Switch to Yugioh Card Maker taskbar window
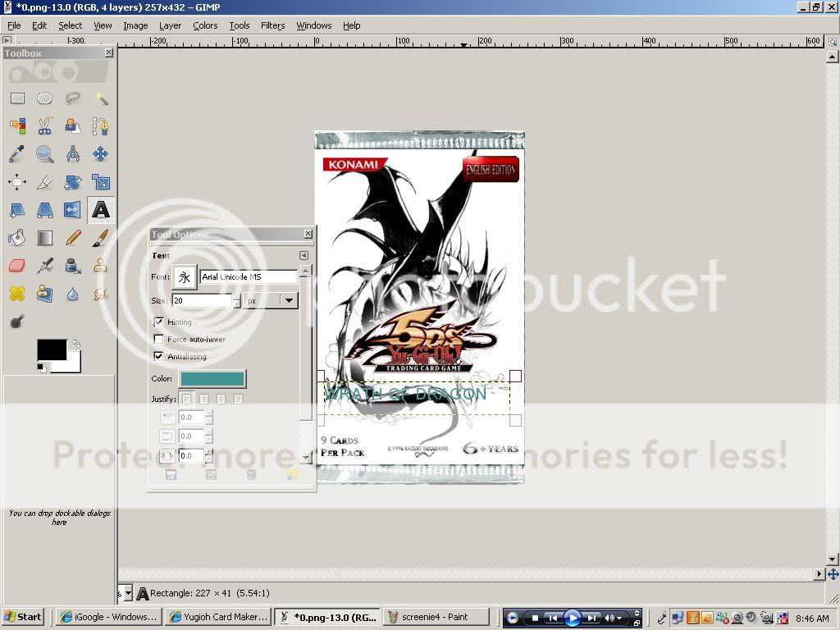 pyautogui.click(x=217, y=617)
